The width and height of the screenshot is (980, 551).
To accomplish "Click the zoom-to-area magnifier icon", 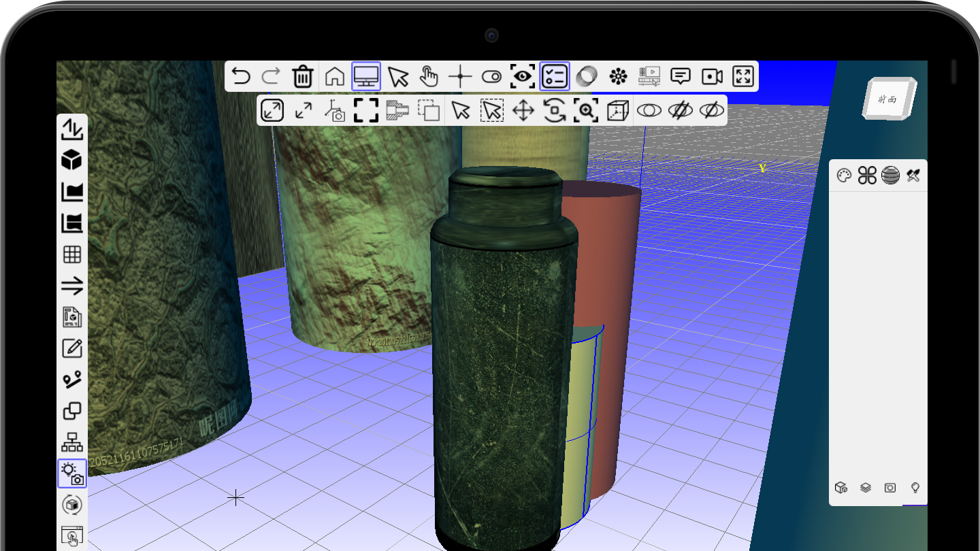I will pos(586,110).
